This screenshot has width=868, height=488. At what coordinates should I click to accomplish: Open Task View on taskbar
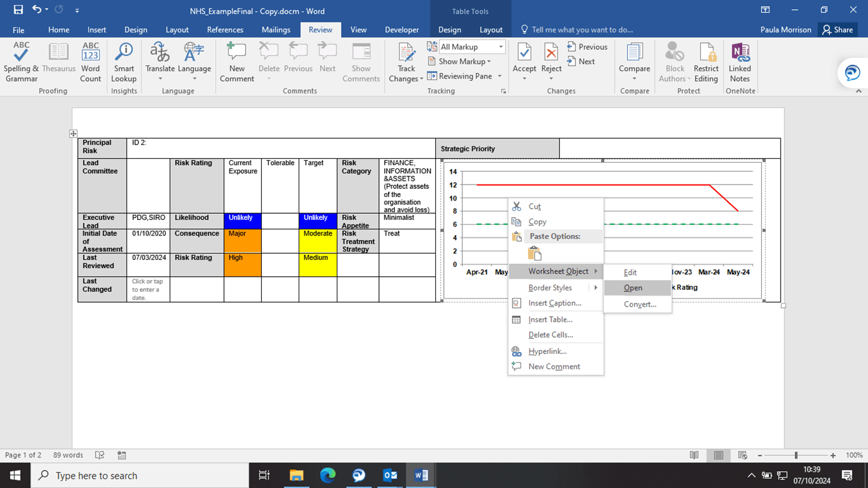(264, 476)
